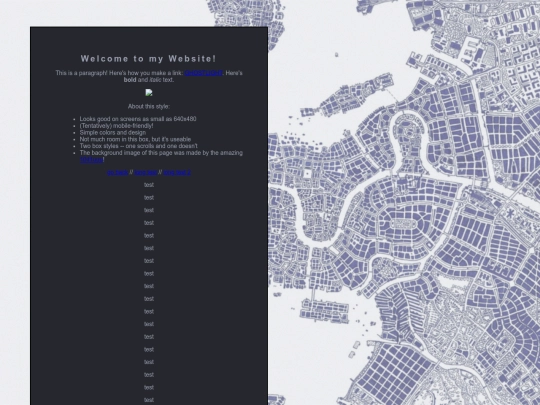The width and height of the screenshot is (540, 405).
Task: Click the "go back" link
Action: click(x=117, y=172)
